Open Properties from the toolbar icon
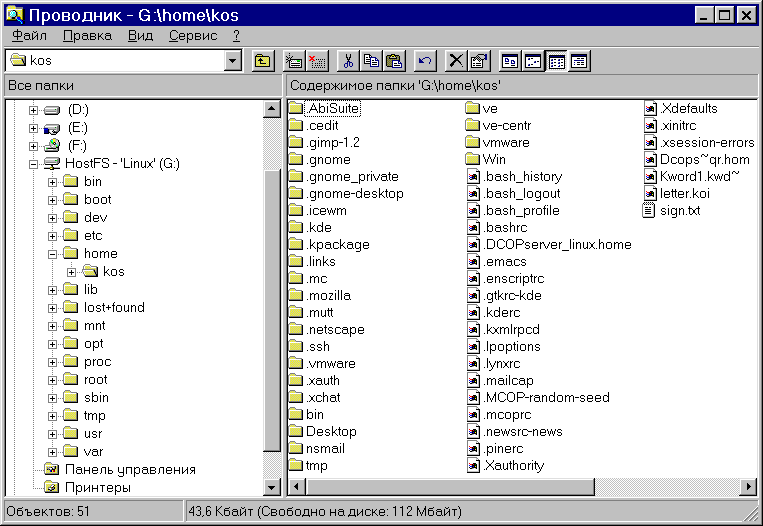Viewport: 763px width, 526px height. (479, 61)
